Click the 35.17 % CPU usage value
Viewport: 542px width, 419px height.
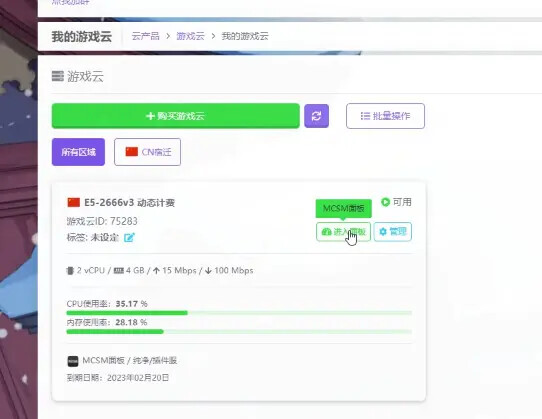[131, 304]
